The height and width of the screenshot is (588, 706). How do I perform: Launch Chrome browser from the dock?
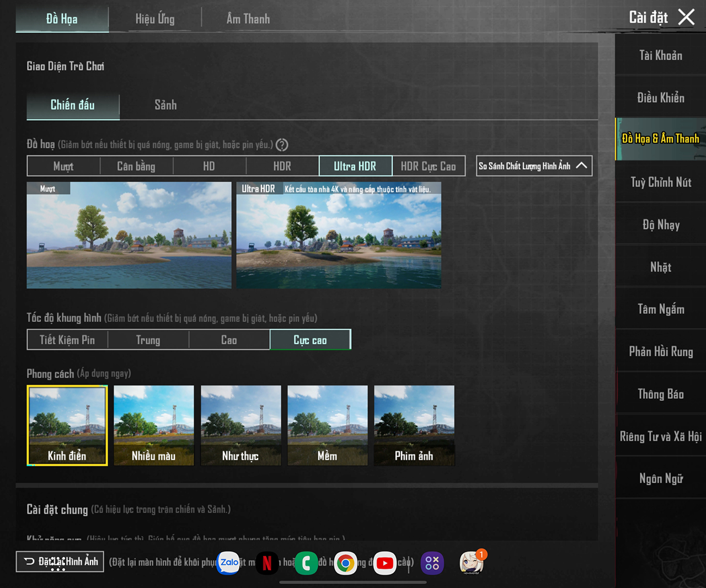coord(346,563)
